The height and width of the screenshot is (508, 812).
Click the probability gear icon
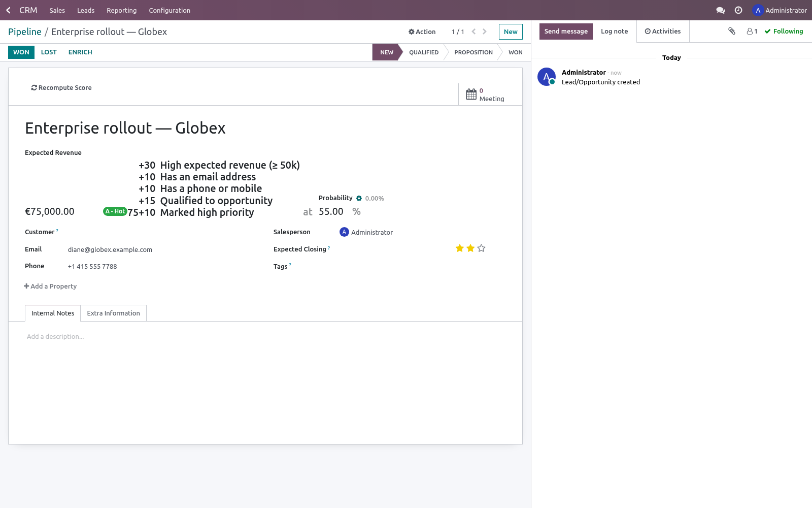coord(359,198)
